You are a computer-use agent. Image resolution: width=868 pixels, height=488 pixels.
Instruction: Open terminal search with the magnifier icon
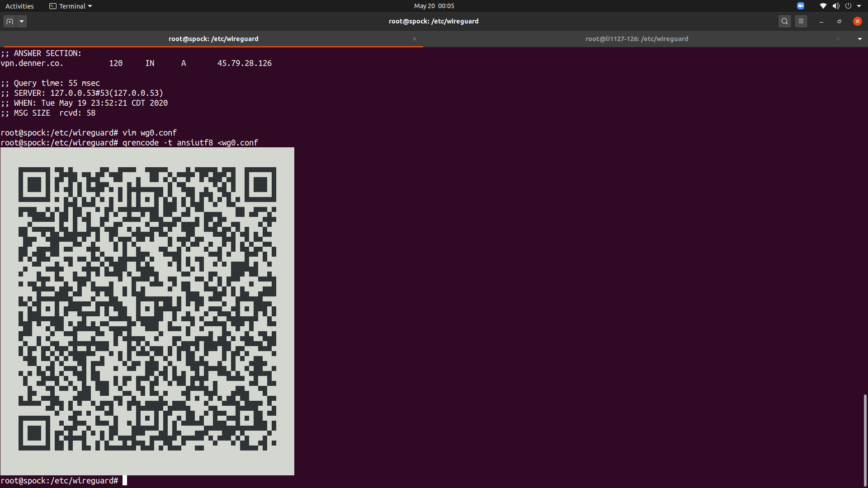click(785, 21)
